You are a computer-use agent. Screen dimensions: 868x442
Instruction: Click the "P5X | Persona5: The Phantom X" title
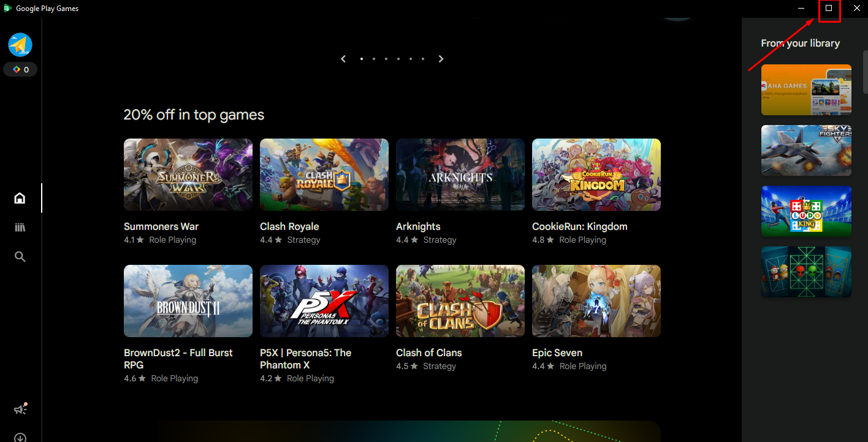(x=306, y=359)
